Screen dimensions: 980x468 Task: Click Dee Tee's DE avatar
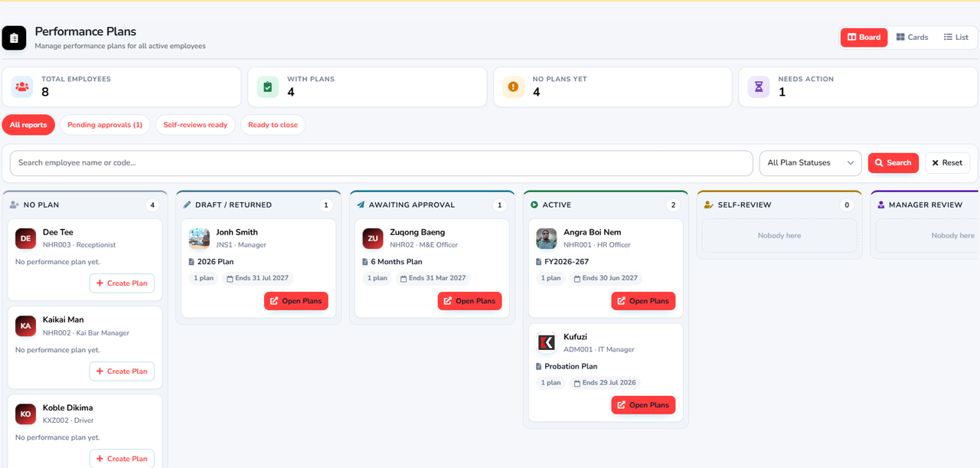25,238
